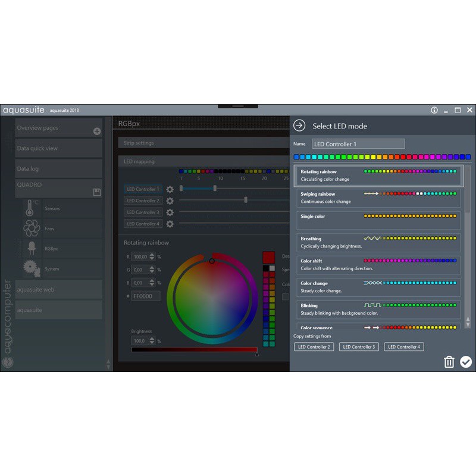Screen dimensions: 476x476
Task: Copy settings from LED Controller 3
Action: 359,347
